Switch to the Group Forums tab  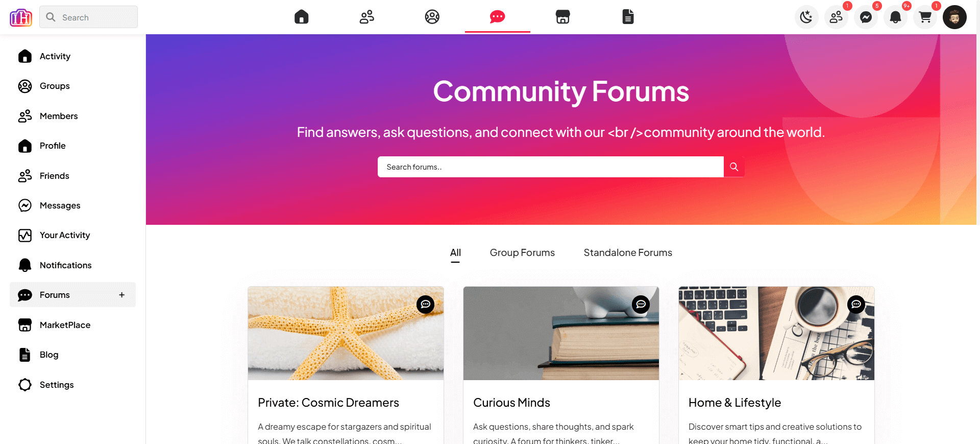coord(522,253)
